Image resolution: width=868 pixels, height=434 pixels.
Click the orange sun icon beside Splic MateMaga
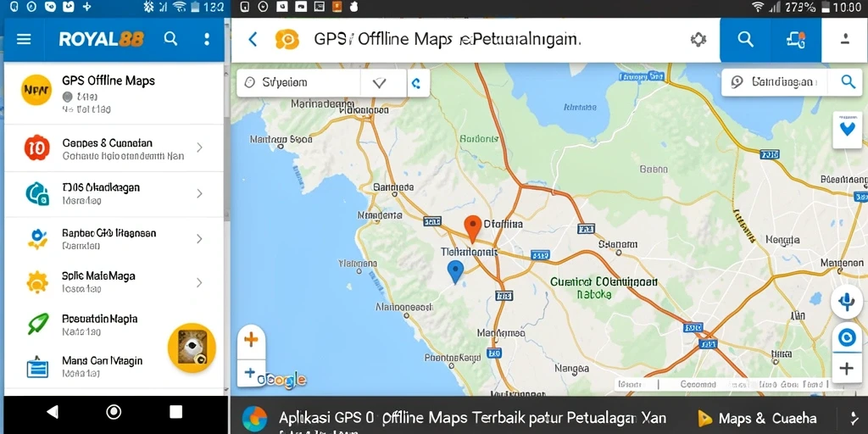(37, 281)
